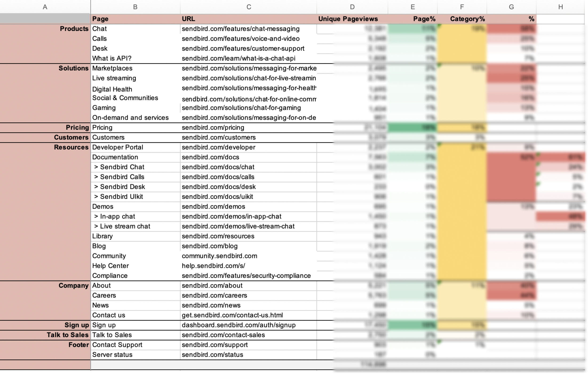Select column C header
The width and height of the screenshot is (588, 374).
[249, 7]
